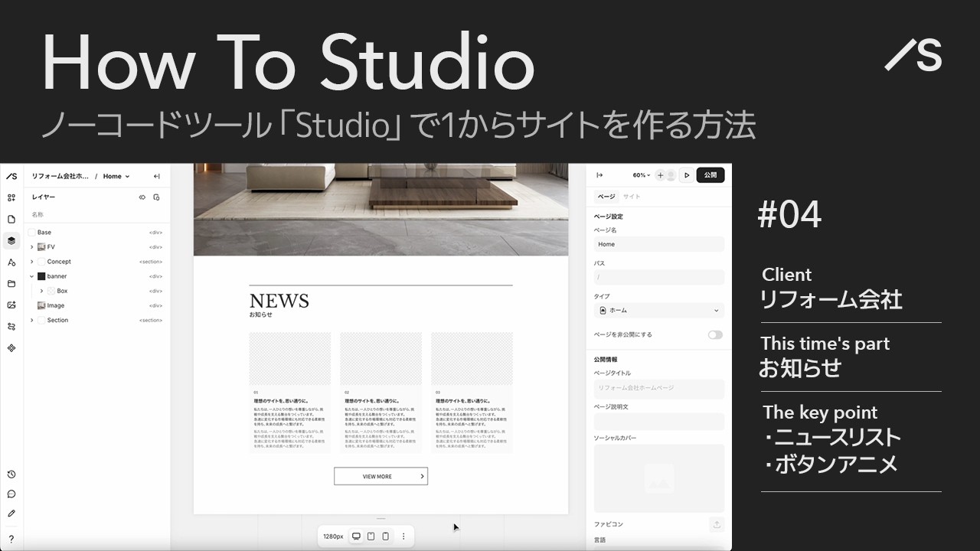Open the Home page dropdown in breadcrumb
The image size is (980, 551).
tap(116, 176)
